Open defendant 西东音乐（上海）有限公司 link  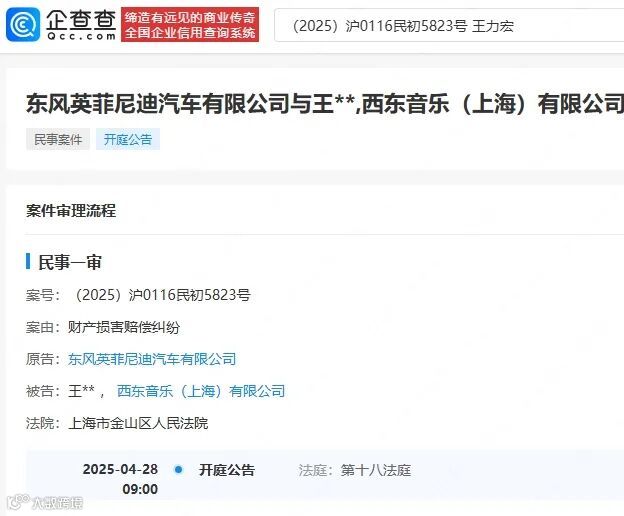(201, 391)
